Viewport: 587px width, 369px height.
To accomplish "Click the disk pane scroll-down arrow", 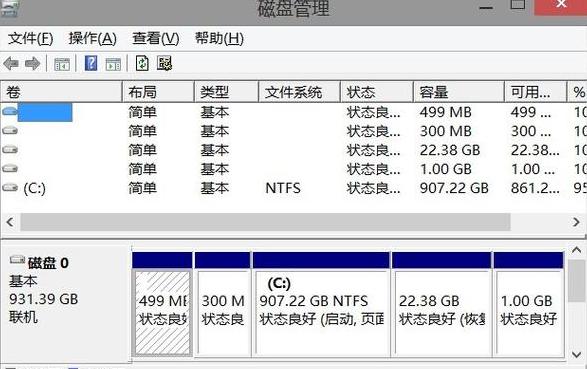I will 577,354.
